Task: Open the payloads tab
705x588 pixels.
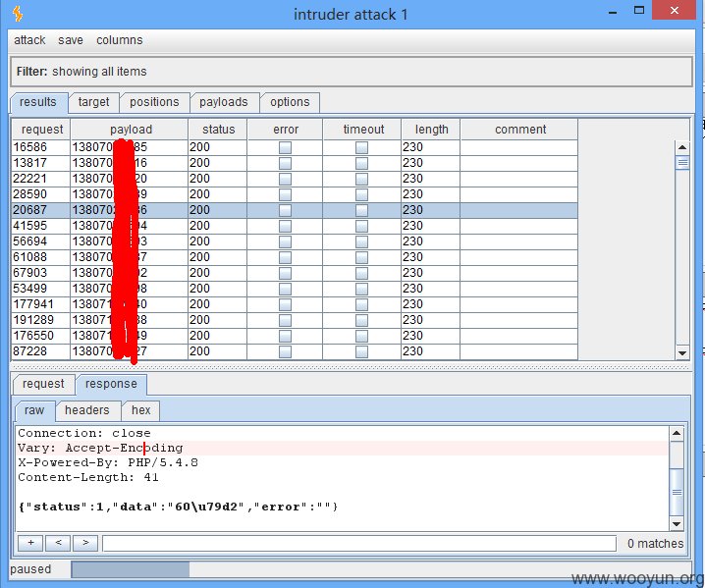Action: click(224, 102)
